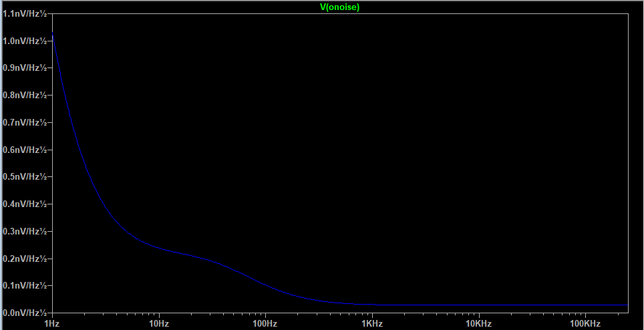Click the 0.7nV/Hz½ axis label

pyautogui.click(x=25, y=122)
